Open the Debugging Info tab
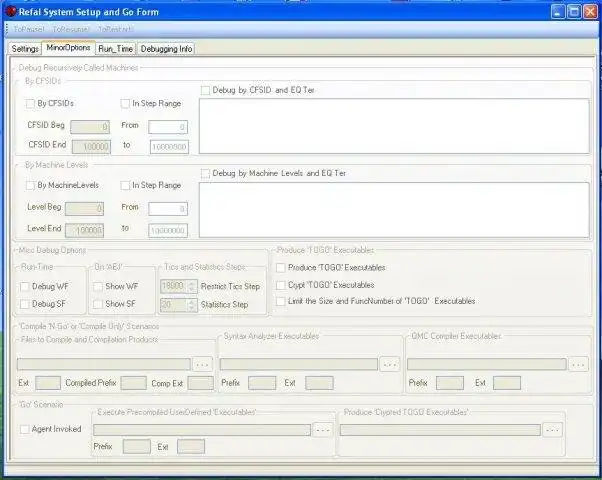Screen dimensions: 602x480 click(x=166, y=49)
